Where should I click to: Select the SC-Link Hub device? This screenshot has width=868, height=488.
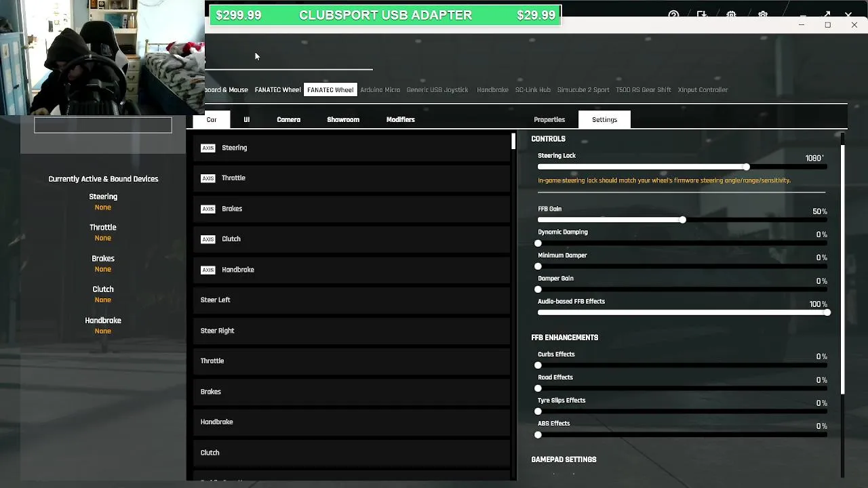(533, 89)
